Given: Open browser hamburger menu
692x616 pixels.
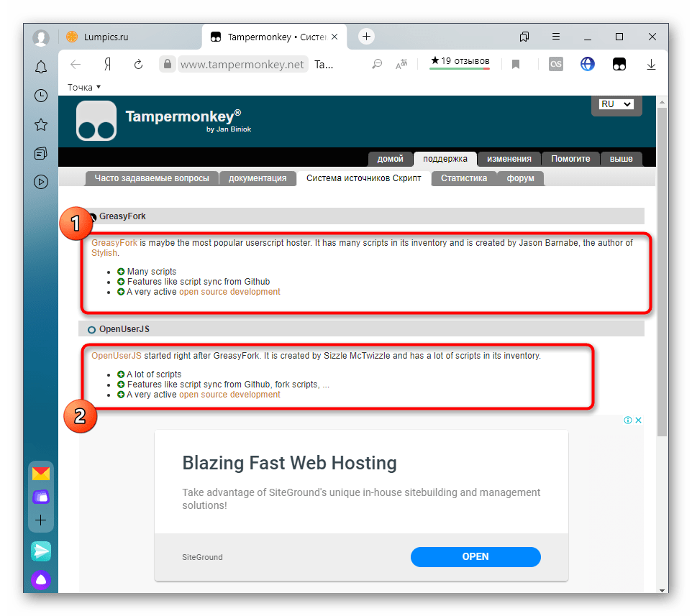Looking at the screenshot, I should click(556, 37).
